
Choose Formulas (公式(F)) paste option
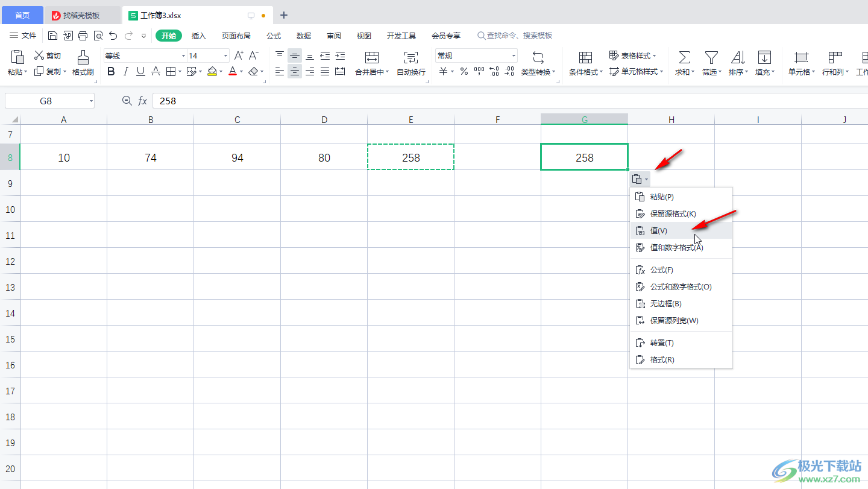pos(681,270)
